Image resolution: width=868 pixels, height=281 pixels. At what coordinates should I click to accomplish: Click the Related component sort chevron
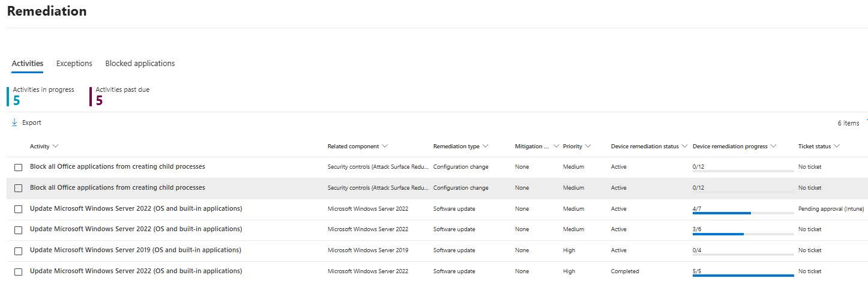[x=385, y=147]
